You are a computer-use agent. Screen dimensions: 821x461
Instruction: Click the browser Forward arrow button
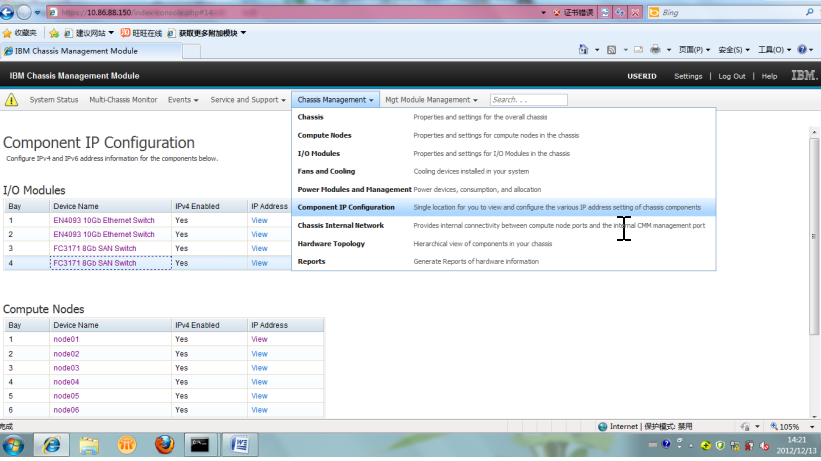24,12
